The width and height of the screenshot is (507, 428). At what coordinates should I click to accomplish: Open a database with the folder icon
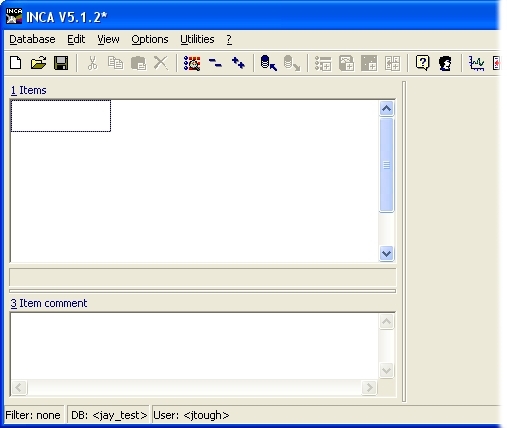pos(38,63)
